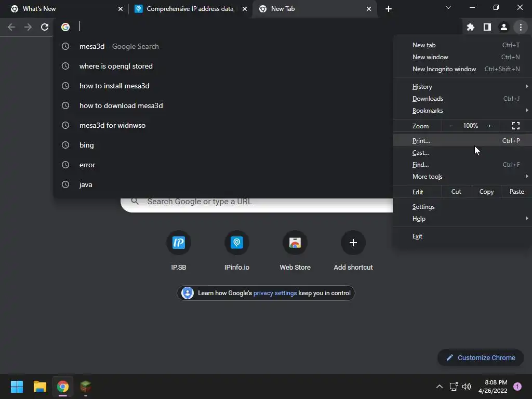Open the tab search chevron

coord(448,7)
